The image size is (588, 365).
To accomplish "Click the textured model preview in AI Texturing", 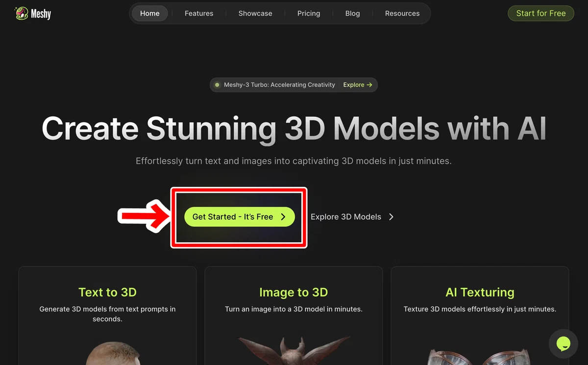I will pos(480,357).
